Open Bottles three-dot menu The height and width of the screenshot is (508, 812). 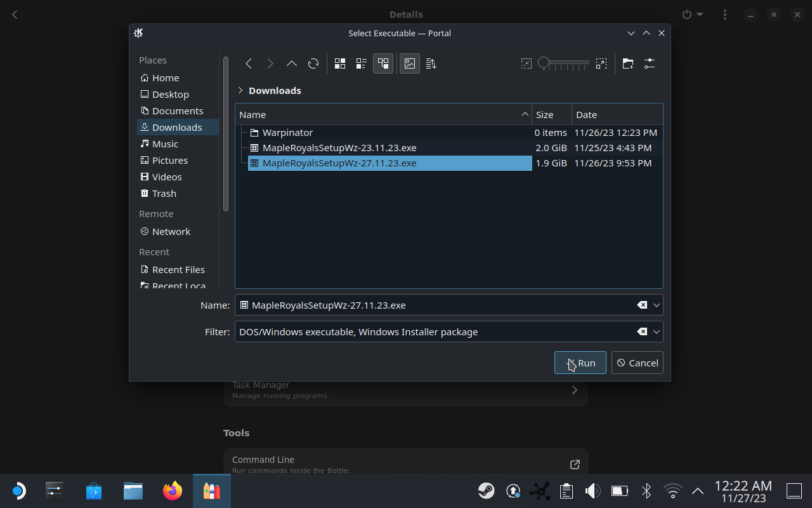coord(725,14)
